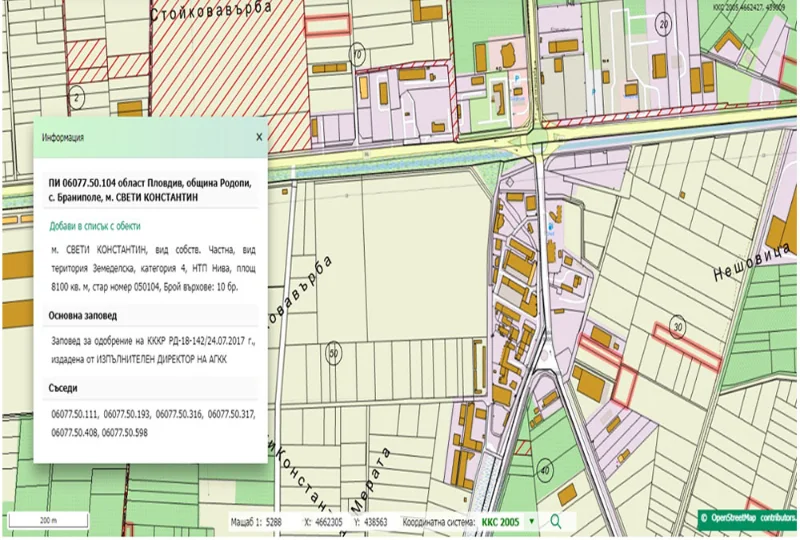Click the 200 m scale bar
Image resolution: width=800 pixels, height=540 pixels.
pos(48,521)
